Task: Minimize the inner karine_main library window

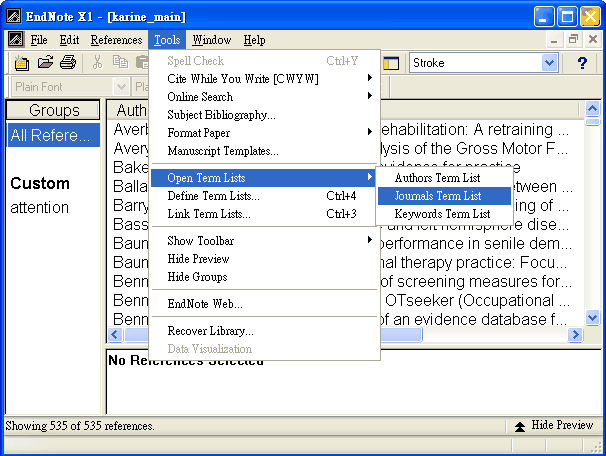Action: coord(554,39)
